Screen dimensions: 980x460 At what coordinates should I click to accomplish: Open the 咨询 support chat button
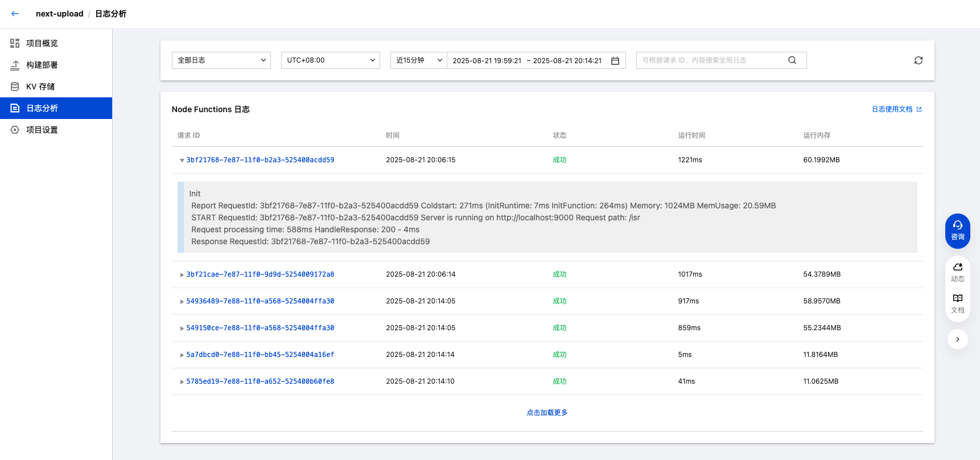[957, 231]
